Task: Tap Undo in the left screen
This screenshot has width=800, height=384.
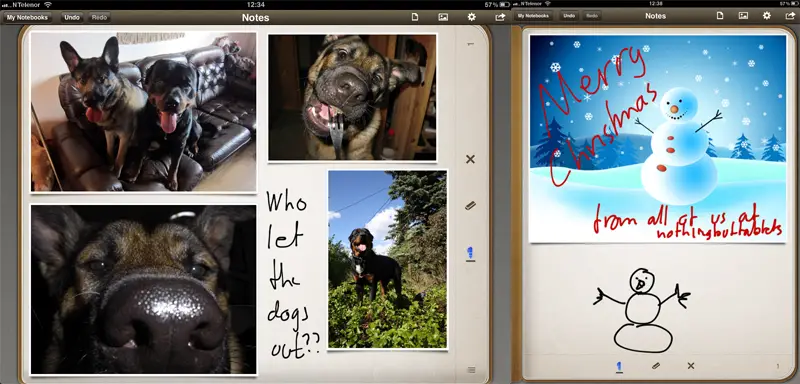Action: point(72,17)
